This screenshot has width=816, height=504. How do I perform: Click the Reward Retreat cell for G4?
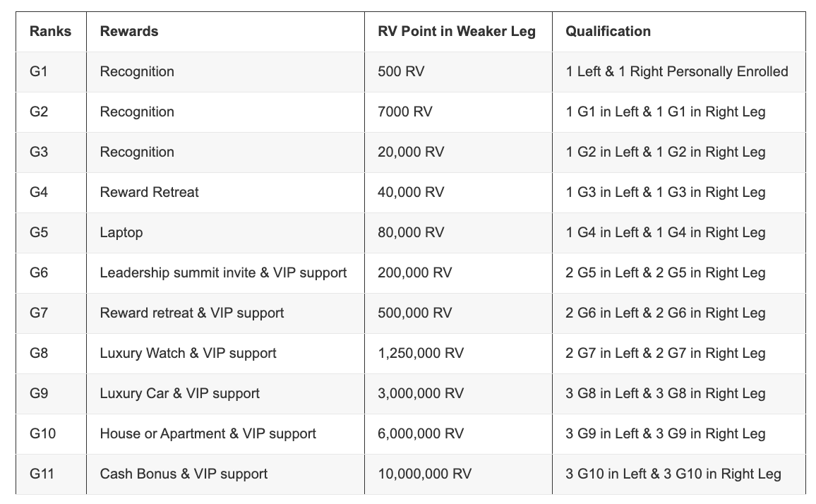coord(150,192)
